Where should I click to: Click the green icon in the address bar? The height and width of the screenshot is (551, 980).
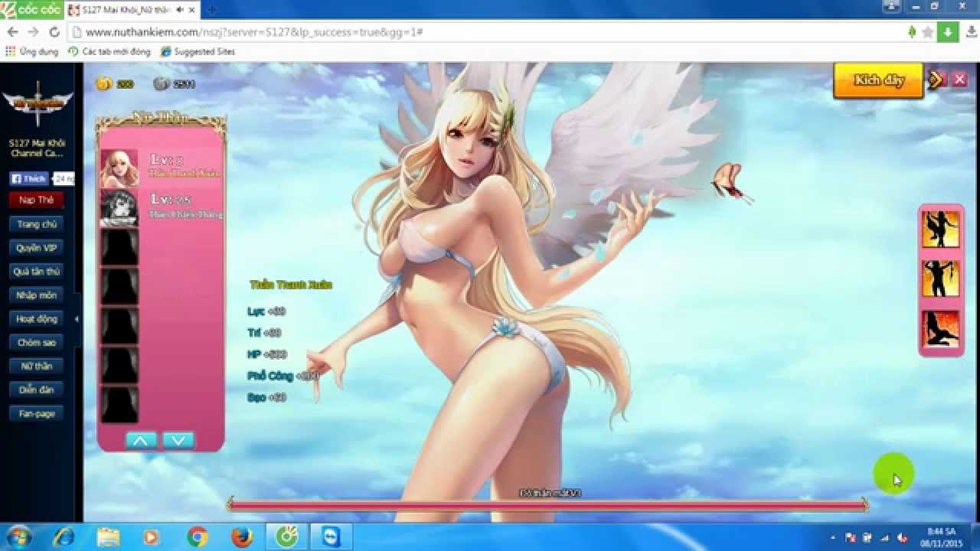click(x=911, y=32)
